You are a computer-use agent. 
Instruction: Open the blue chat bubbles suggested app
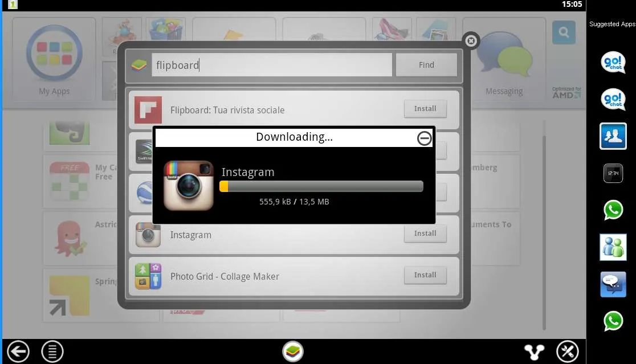click(x=613, y=284)
